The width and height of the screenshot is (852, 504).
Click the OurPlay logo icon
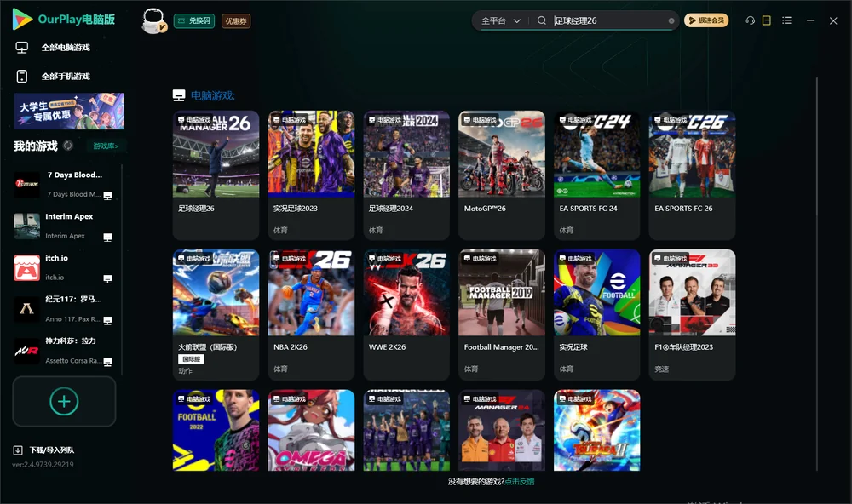point(22,20)
